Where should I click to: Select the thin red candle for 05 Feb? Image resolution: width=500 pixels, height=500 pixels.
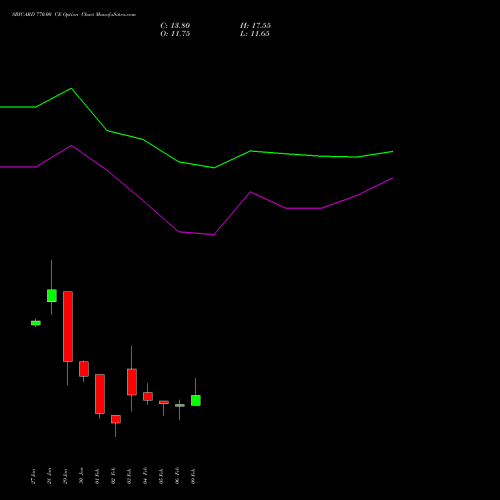(x=164, y=402)
